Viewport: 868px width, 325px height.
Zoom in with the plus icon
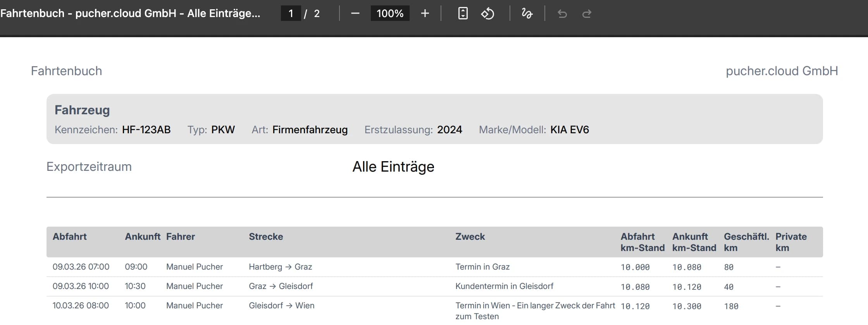point(425,14)
